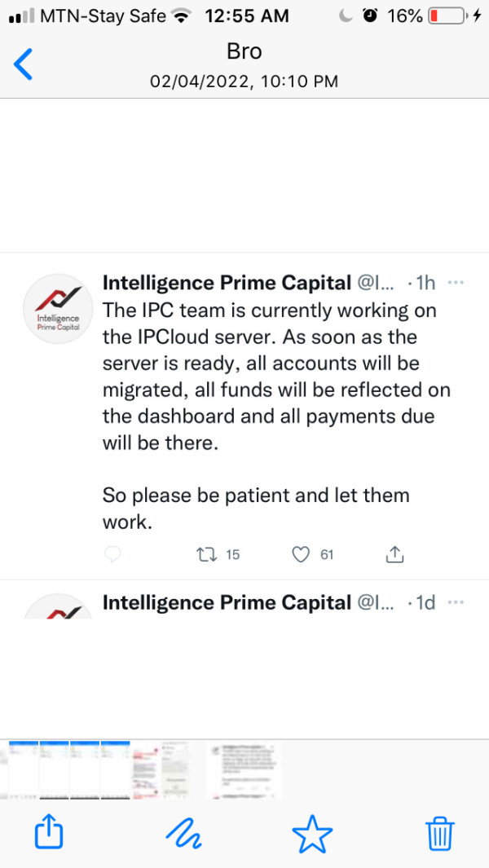Favorite this image with the star icon
This screenshot has height=868, width=489.
tap(312, 833)
